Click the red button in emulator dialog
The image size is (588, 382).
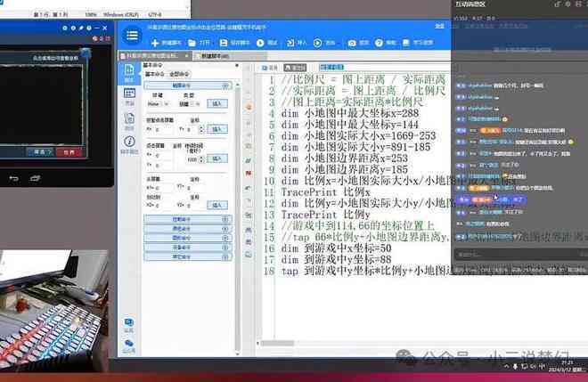[x=69, y=152]
